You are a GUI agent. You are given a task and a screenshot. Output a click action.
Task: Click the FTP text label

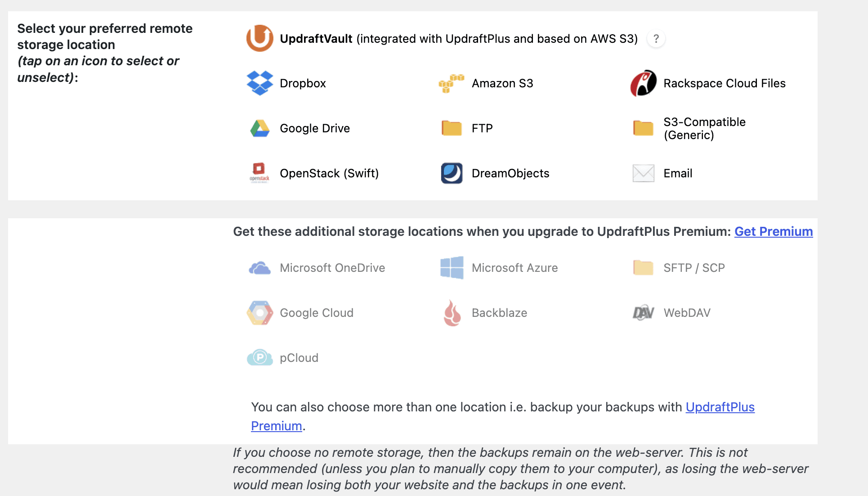pos(482,128)
